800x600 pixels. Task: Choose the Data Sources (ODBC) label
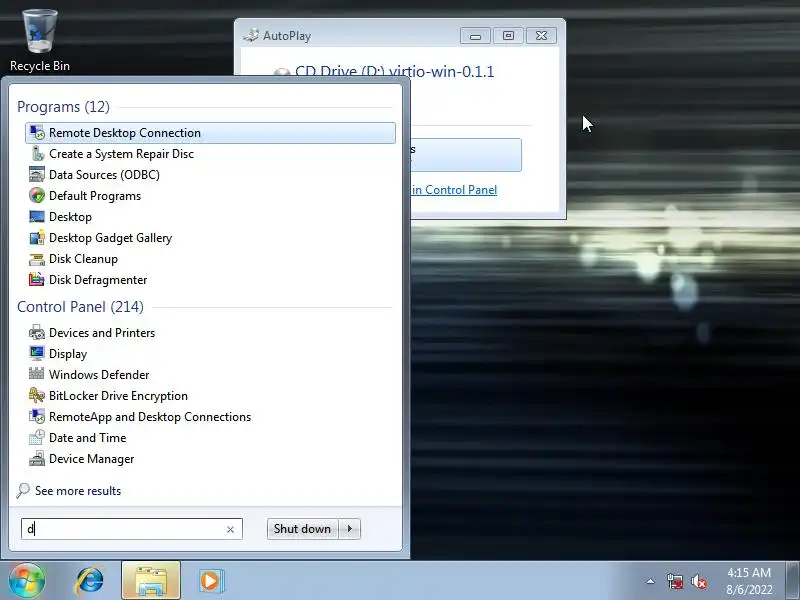point(104,174)
